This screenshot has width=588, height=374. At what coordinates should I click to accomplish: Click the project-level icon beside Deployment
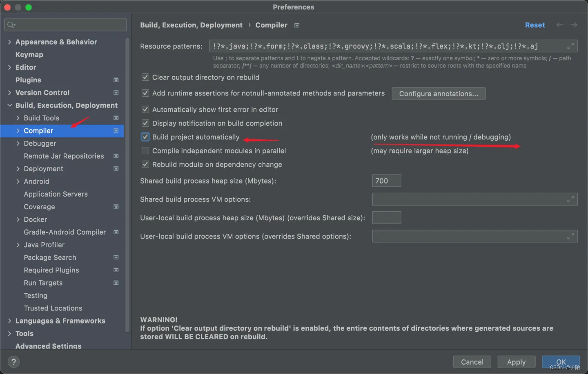point(116,168)
